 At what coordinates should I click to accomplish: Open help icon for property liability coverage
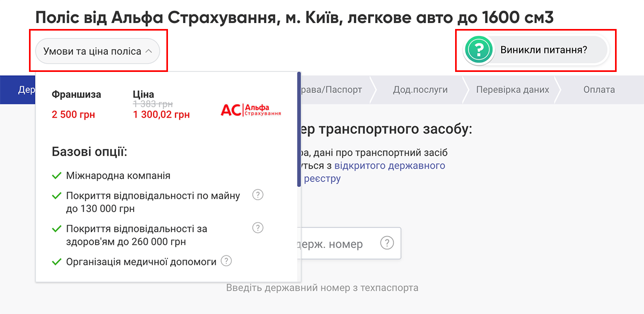(258, 195)
